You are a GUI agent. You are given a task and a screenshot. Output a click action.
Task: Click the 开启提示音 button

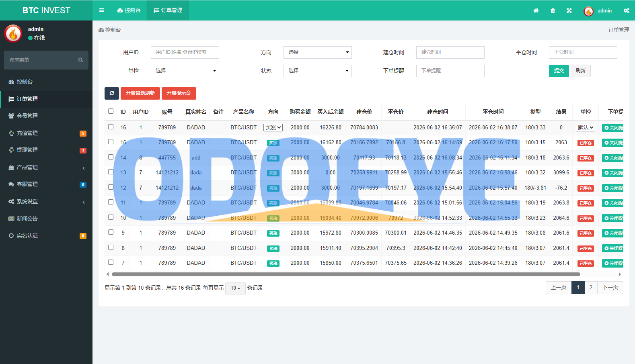click(179, 93)
